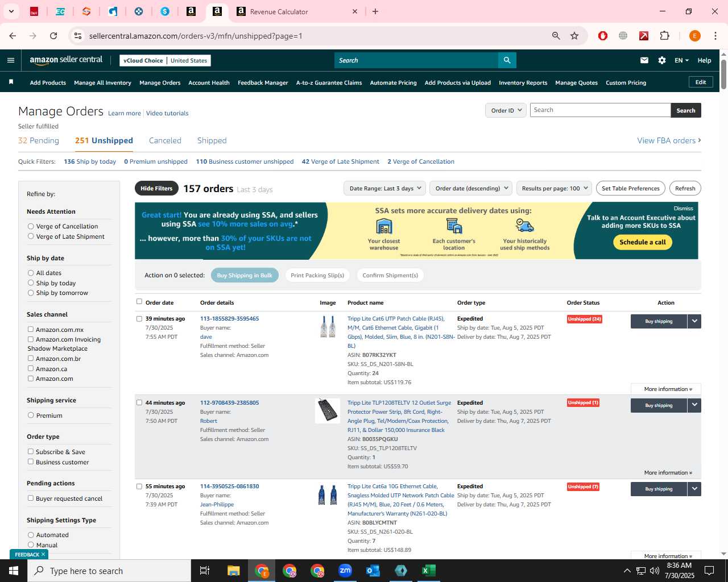Open the power strip product thumbnail image

(x=328, y=411)
